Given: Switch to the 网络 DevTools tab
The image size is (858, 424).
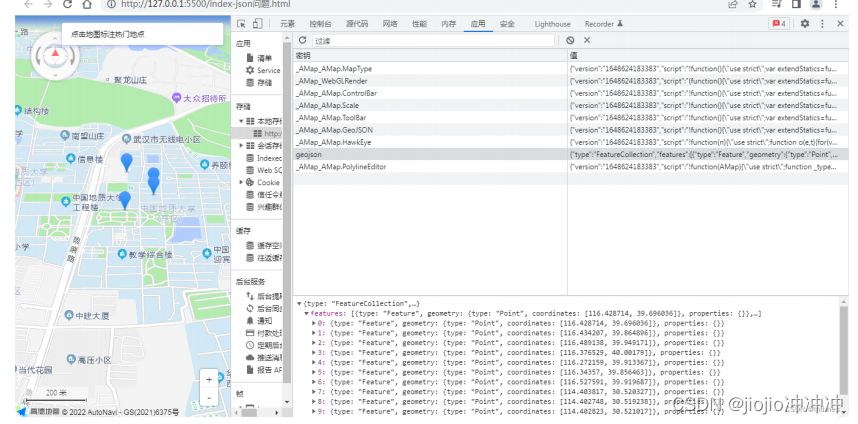Looking at the screenshot, I should [390, 24].
